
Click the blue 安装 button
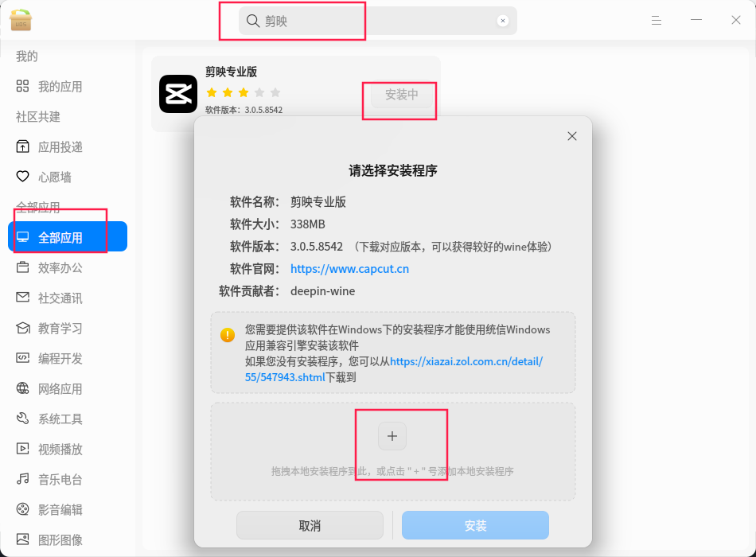(475, 525)
